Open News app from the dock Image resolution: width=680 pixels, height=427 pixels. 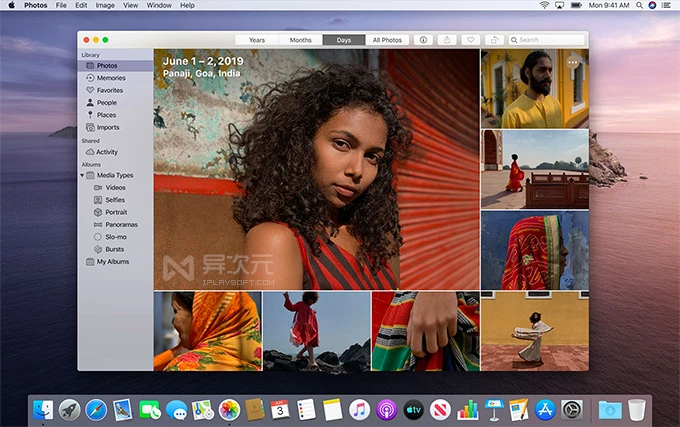pyautogui.click(x=440, y=410)
